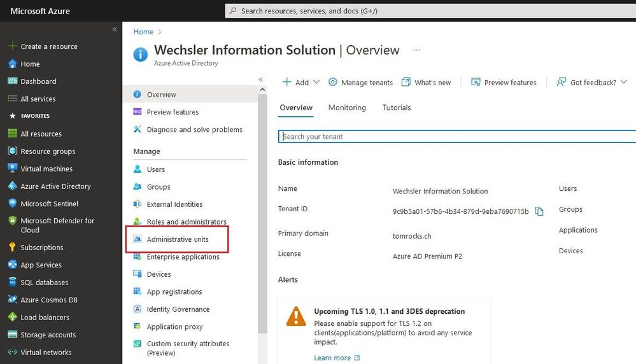Click the Upcoming TLS deprecation alert title
This screenshot has height=364, width=636.
[x=390, y=311]
